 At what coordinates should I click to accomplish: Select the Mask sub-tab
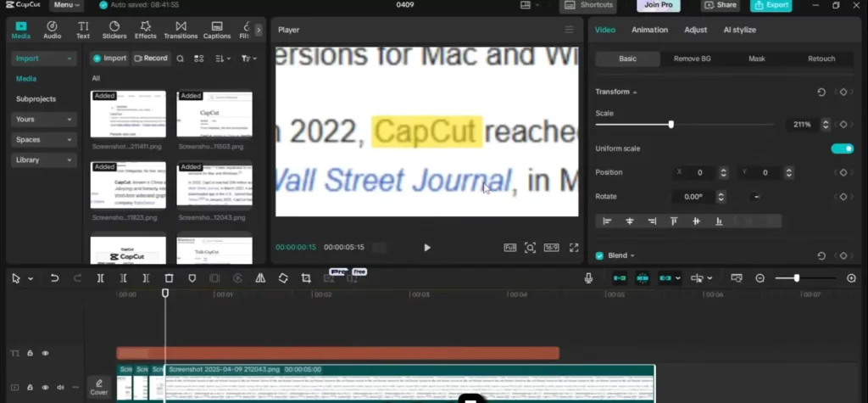click(757, 59)
